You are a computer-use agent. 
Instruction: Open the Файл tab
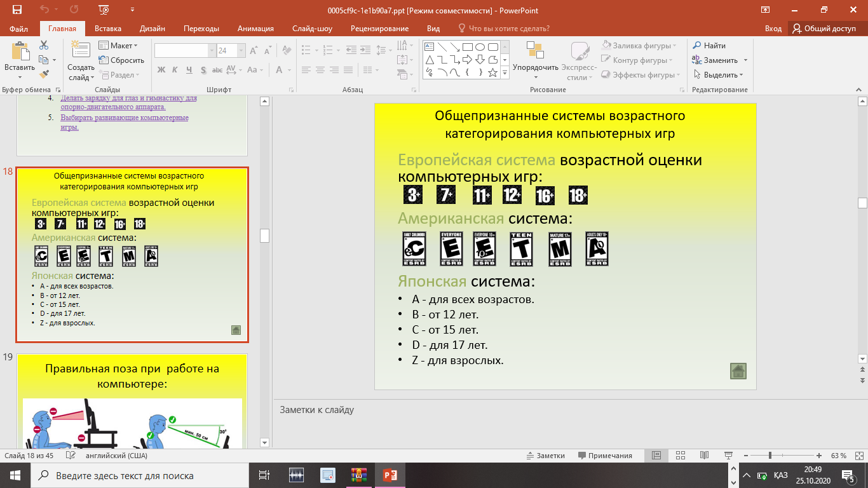coord(19,29)
